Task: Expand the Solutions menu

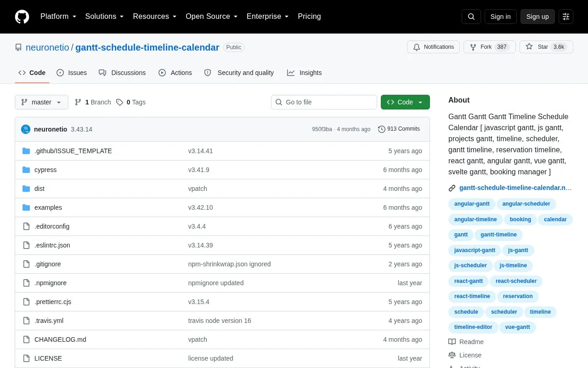Action: point(105,17)
